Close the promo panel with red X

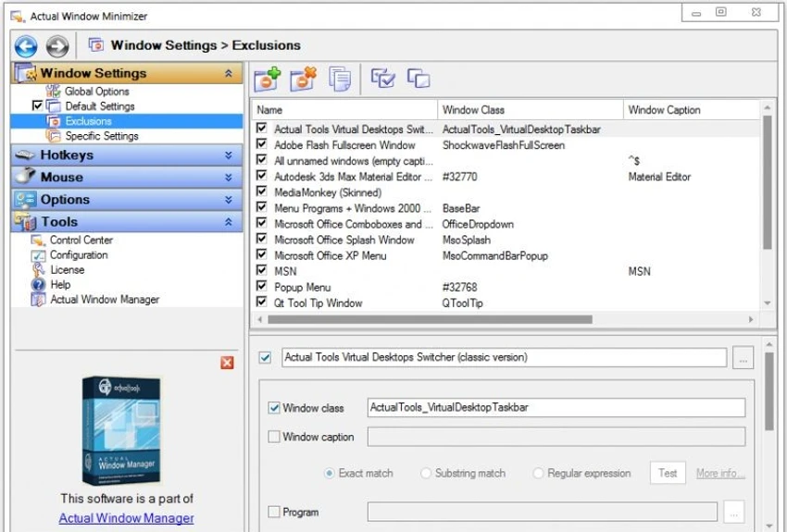[228, 363]
